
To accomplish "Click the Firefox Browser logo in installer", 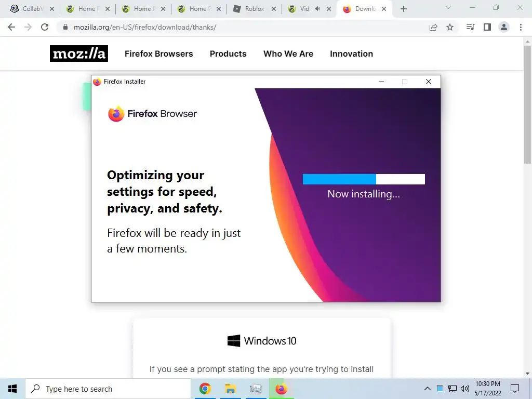I will coord(152,114).
